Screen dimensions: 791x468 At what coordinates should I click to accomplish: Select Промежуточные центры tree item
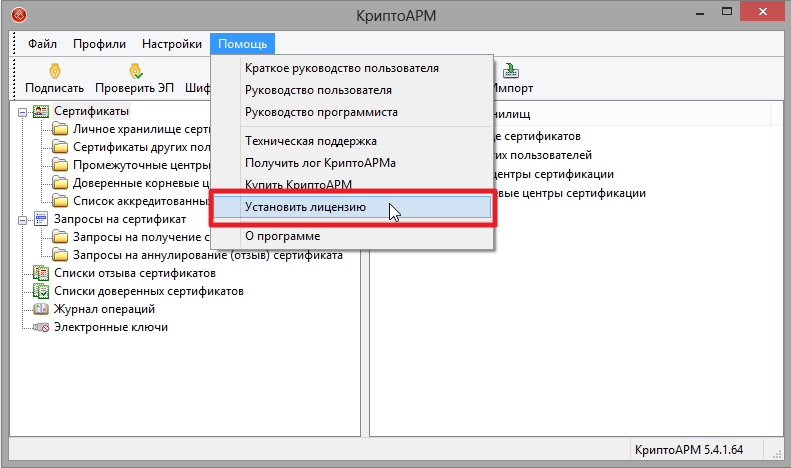point(141,165)
